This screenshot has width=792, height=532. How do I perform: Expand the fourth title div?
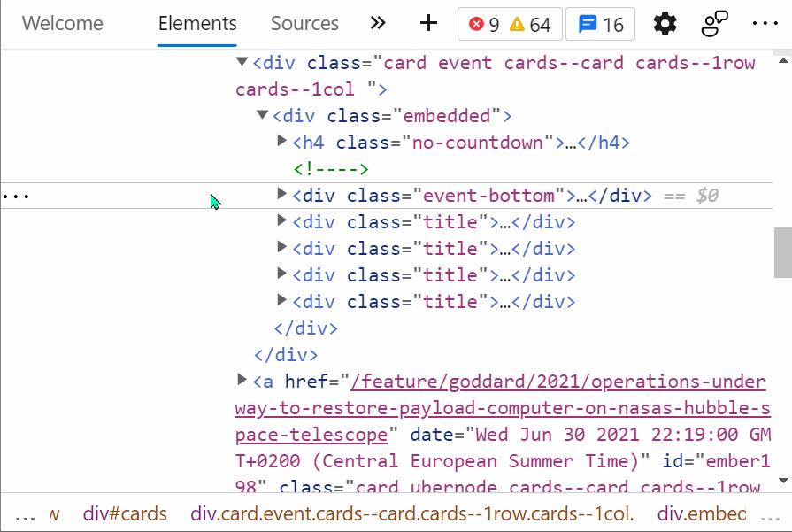tap(282, 300)
